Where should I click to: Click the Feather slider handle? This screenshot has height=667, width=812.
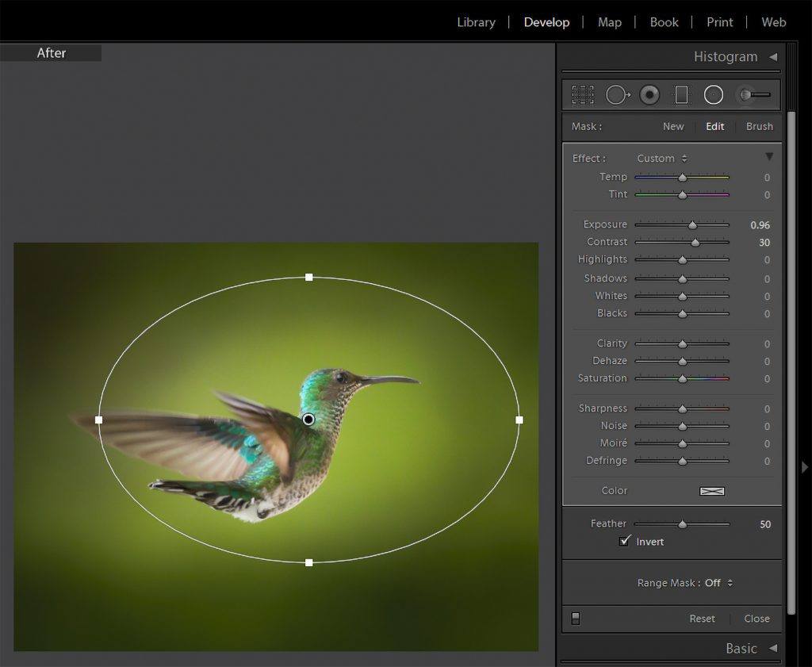click(x=682, y=524)
